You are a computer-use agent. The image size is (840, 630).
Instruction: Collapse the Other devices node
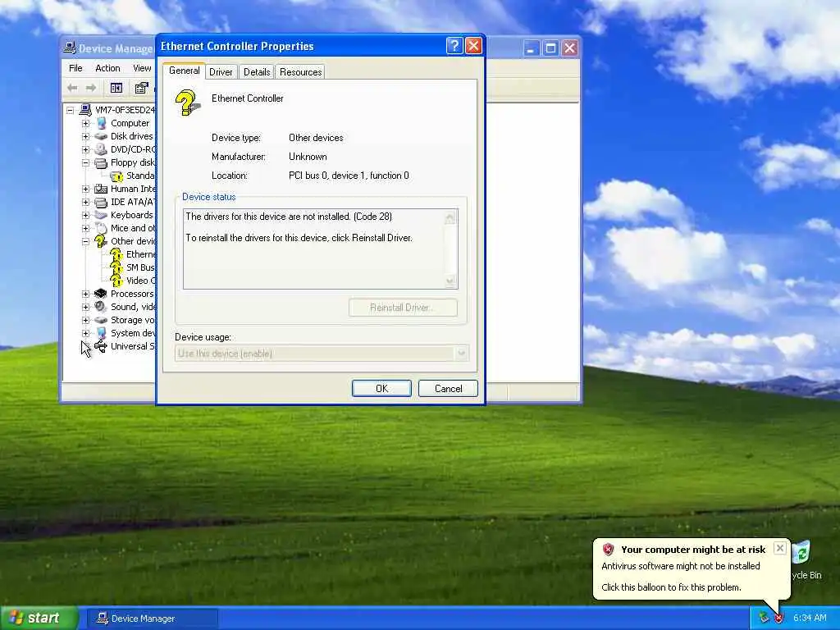(85, 241)
